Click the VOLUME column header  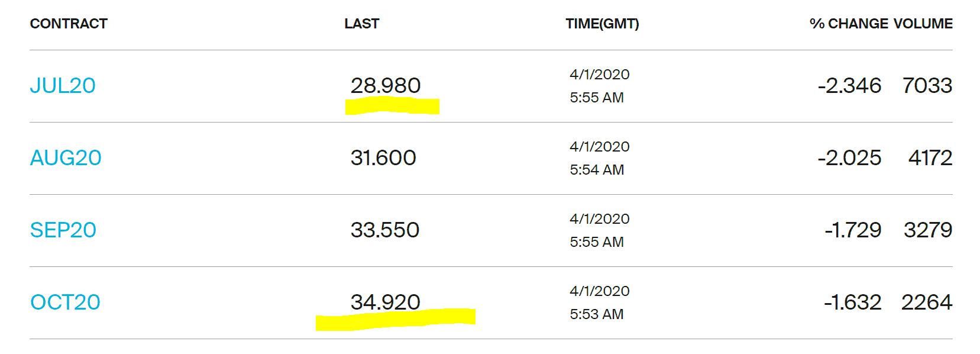tap(923, 24)
